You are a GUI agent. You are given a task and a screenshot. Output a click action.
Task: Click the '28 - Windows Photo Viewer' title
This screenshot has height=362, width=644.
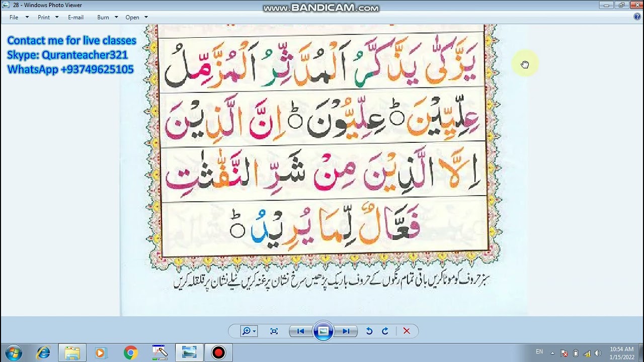point(47,5)
